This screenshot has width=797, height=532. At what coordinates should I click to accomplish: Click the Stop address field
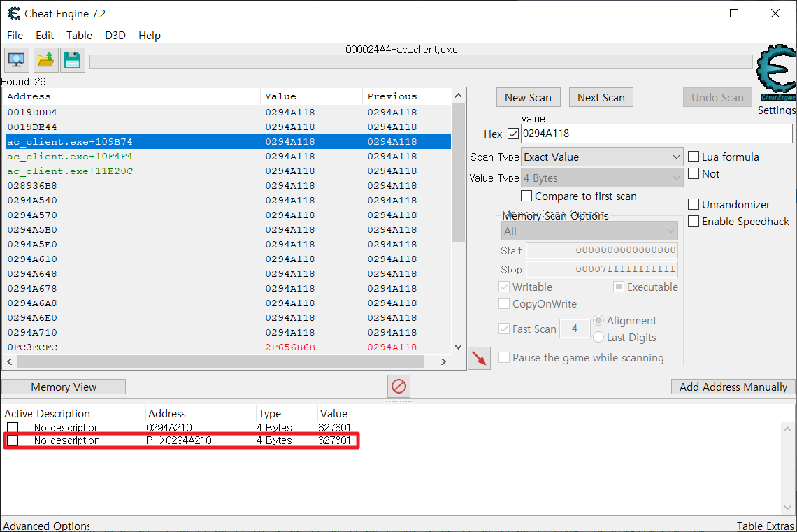tap(602, 269)
